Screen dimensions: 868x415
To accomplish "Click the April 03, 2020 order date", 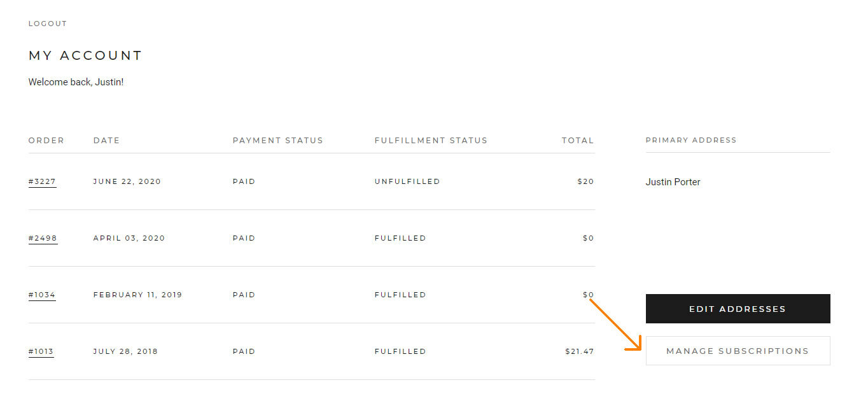I will pos(129,238).
